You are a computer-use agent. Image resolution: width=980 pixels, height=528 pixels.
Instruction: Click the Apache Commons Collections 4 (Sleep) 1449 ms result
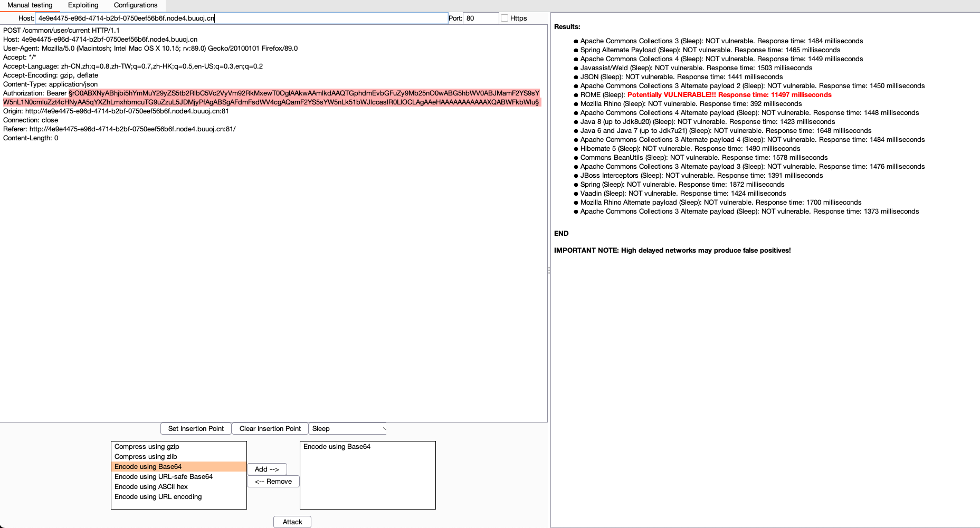(722, 59)
